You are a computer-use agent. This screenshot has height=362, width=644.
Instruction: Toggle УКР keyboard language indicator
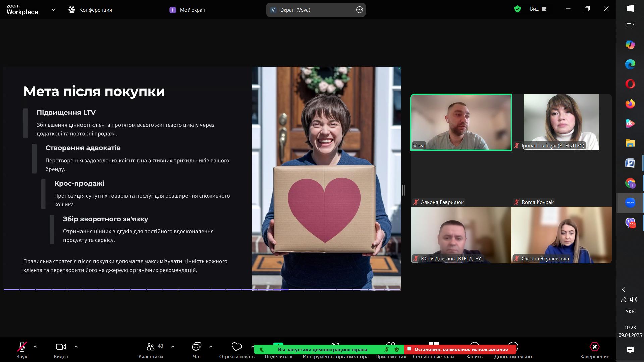pyautogui.click(x=630, y=311)
